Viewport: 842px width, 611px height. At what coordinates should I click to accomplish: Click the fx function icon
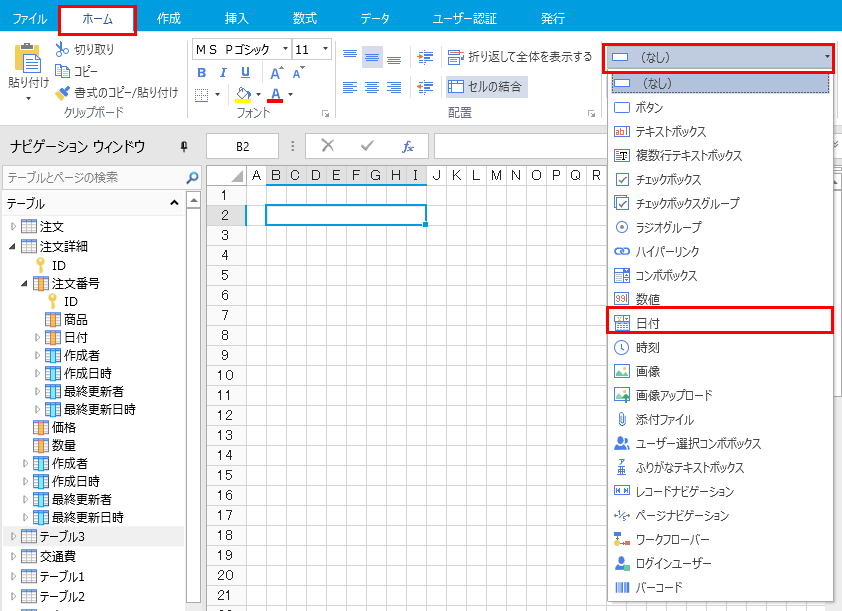(408, 146)
